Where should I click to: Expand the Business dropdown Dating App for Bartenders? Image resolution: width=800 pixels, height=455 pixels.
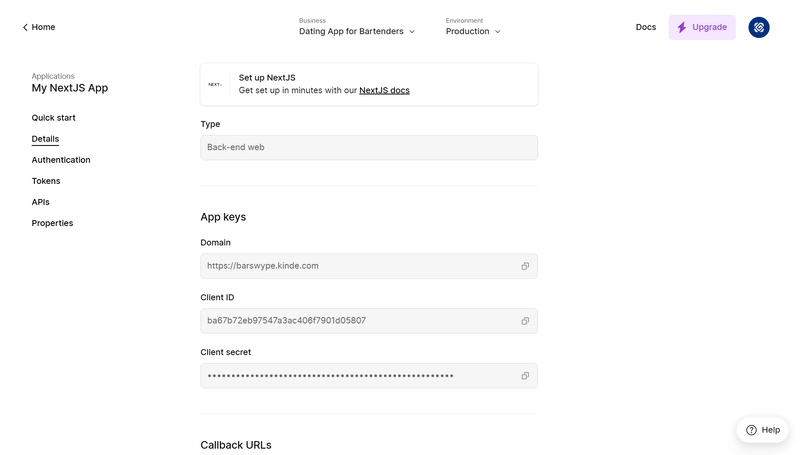click(x=357, y=31)
